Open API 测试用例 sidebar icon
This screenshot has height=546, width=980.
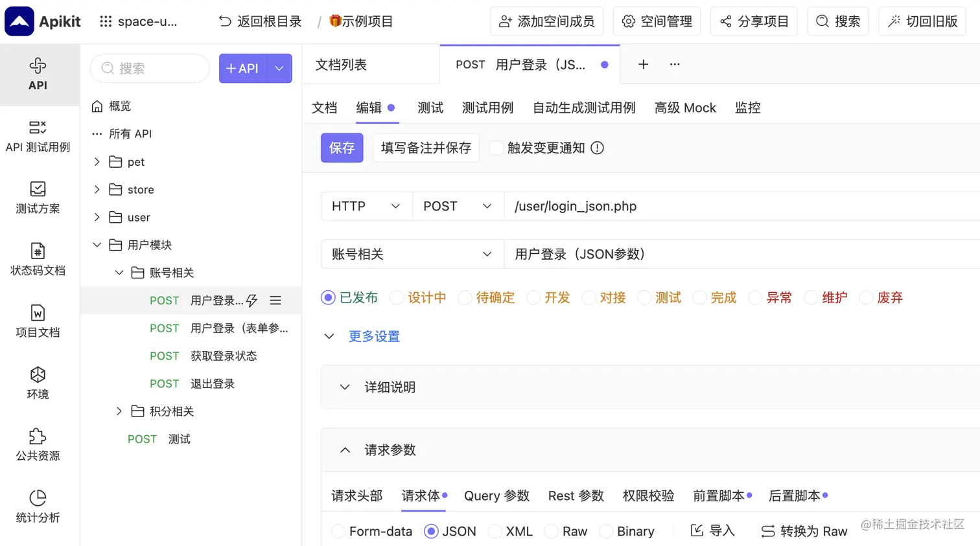tap(38, 137)
